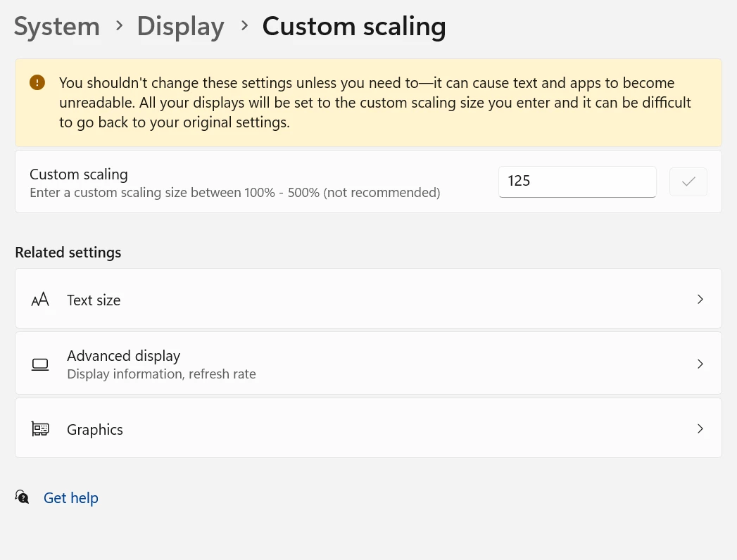Click the chevron between System and Display
Screen dimensions: 737x560
[119, 26]
